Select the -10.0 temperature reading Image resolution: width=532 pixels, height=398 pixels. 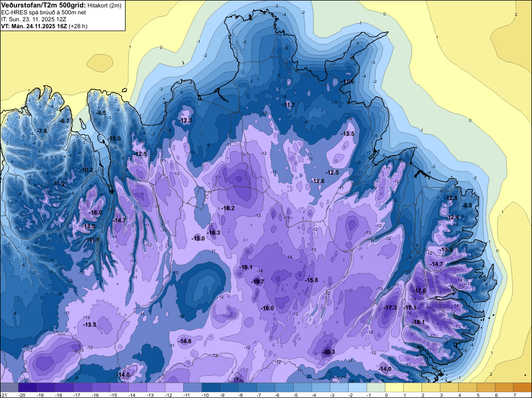pyautogui.click(x=114, y=138)
